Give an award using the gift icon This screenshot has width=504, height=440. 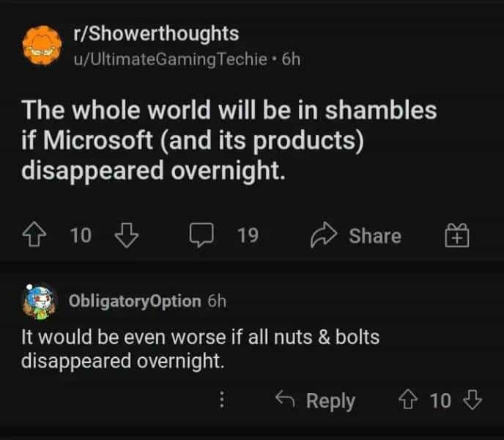458,236
